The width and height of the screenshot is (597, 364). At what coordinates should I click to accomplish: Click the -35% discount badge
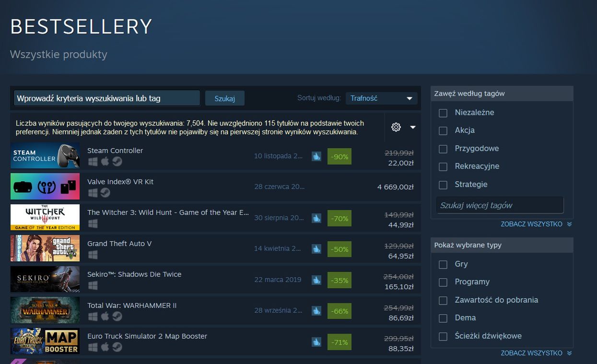pyautogui.click(x=339, y=280)
